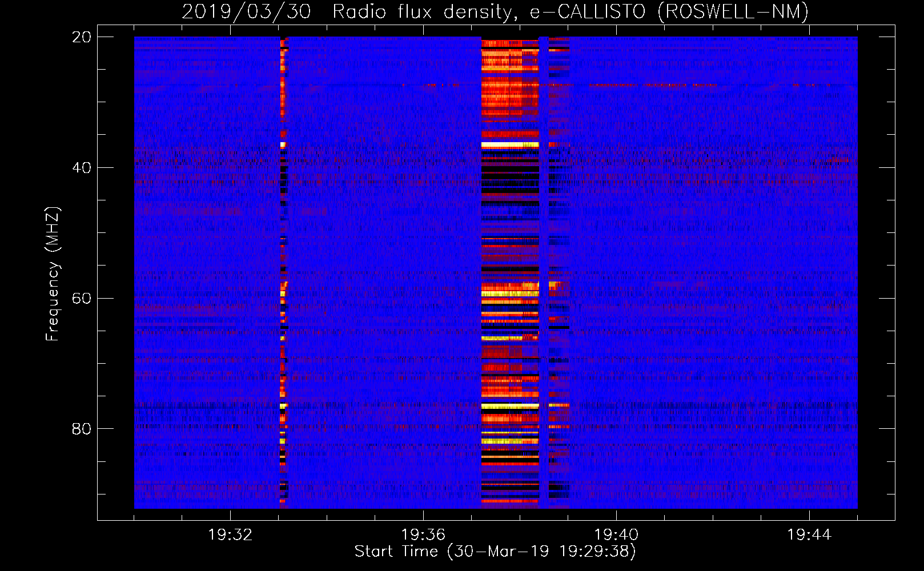Click the 19:36 time tick label
The height and width of the screenshot is (571, 924).
coord(423,535)
